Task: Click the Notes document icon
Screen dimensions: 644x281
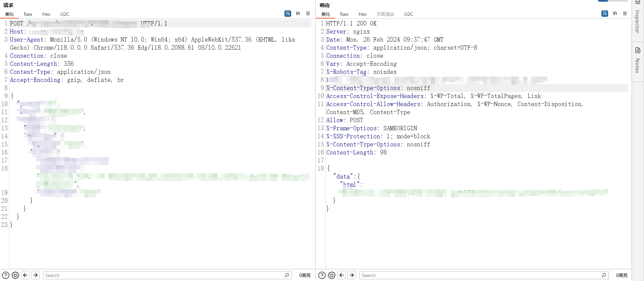Action: click(x=638, y=50)
